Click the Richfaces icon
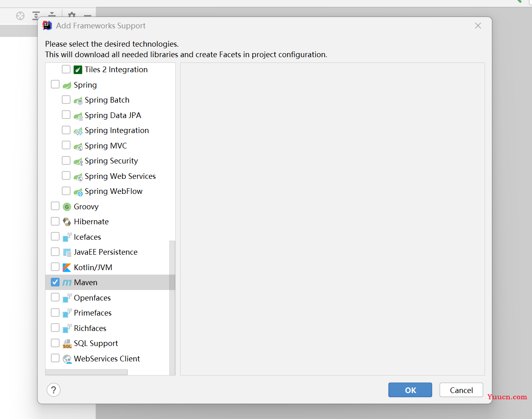532x419 pixels. tap(67, 328)
